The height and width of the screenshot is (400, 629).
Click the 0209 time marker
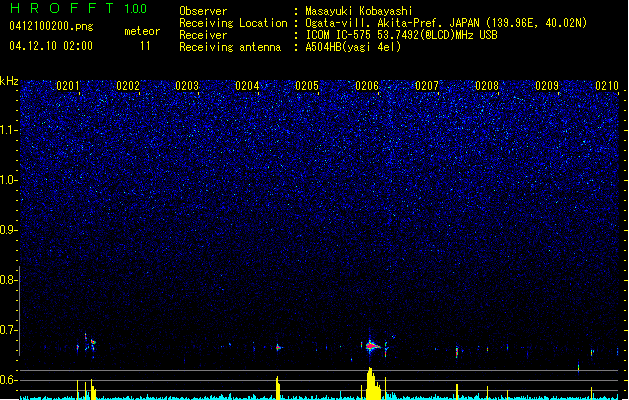tap(547, 86)
